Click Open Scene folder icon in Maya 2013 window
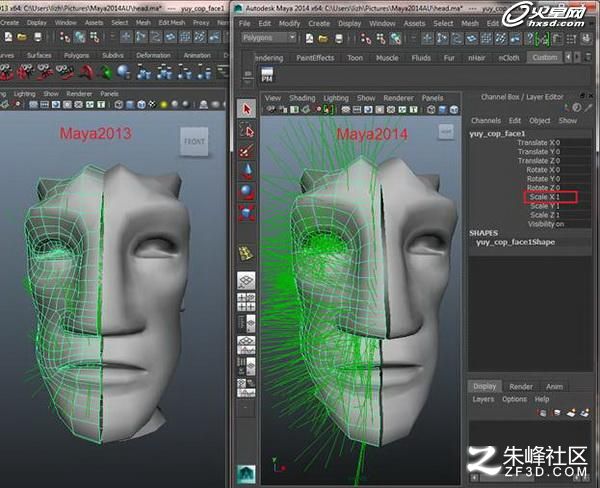This screenshot has width=600, height=488. (x=22, y=37)
